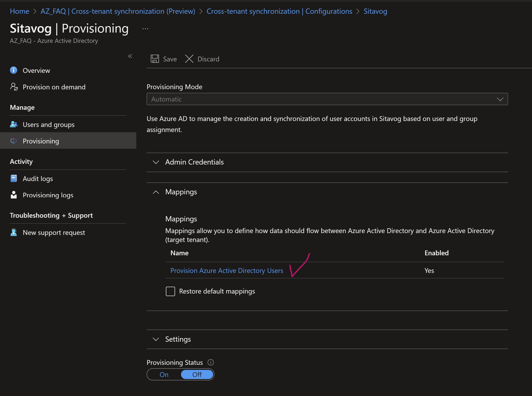The image size is (532, 396).
Task: Click the Discard button label
Action: coord(208,59)
